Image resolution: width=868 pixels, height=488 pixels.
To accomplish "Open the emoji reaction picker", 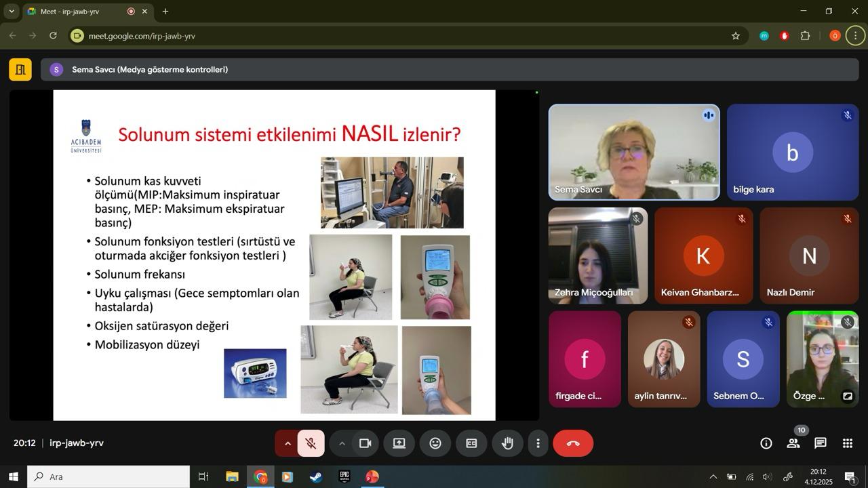I will tap(435, 443).
